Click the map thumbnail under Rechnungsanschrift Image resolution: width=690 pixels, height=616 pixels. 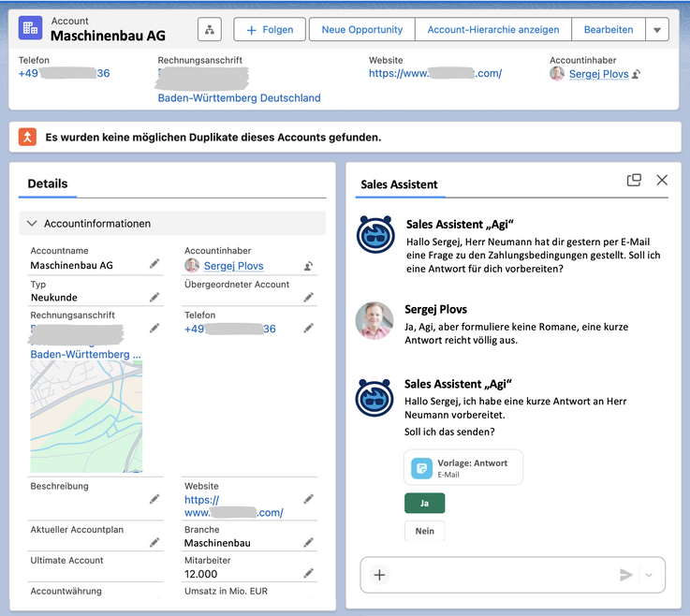86,417
